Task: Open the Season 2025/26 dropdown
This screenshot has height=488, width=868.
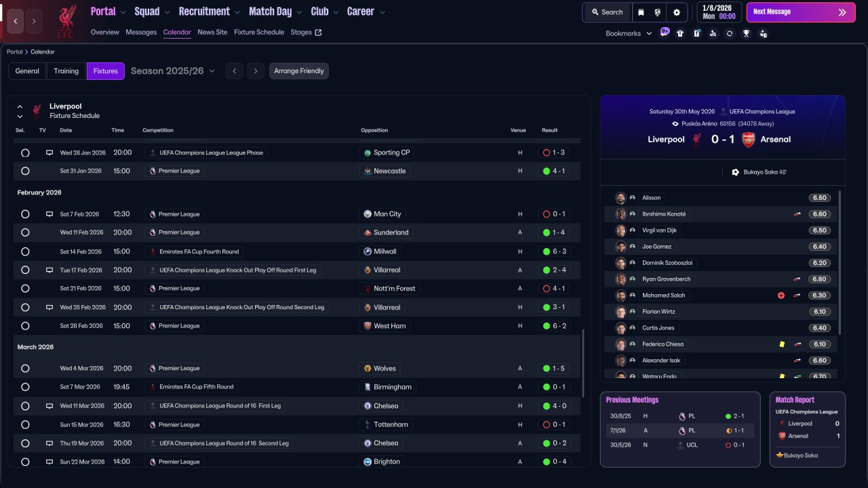Action: 173,71
